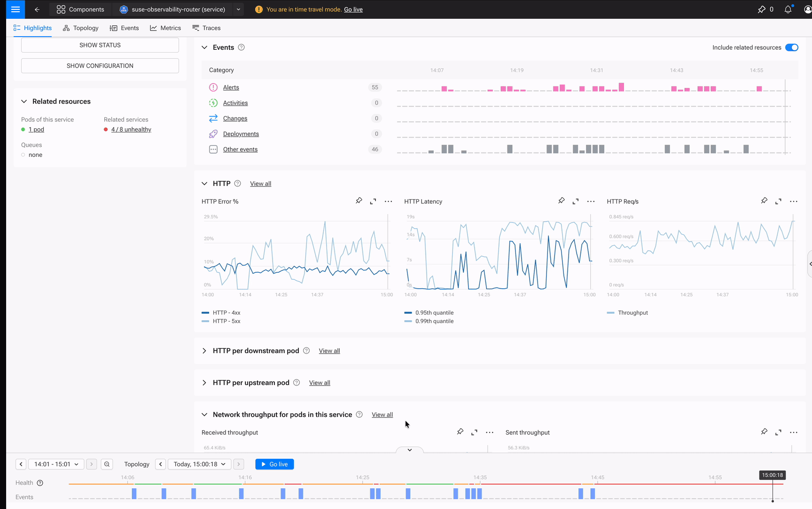Click the 15:00:18 timeline marker
The height and width of the screenshot is (509, 812).
click(x=772, y=475)
